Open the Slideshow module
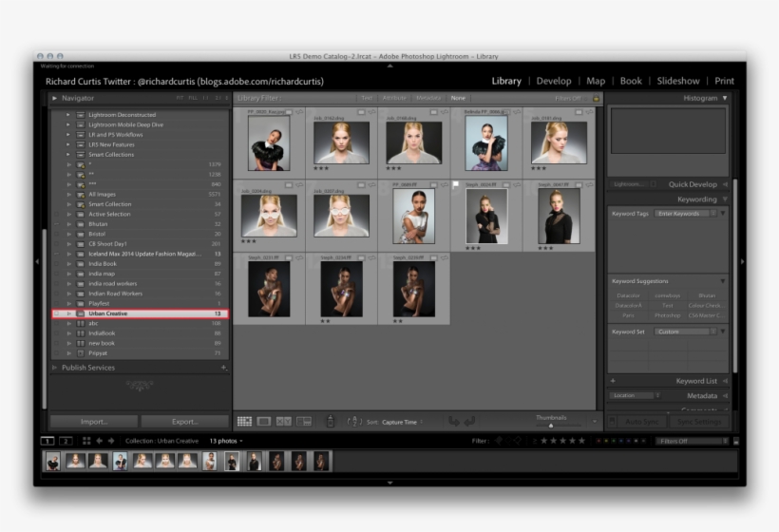 677,81
